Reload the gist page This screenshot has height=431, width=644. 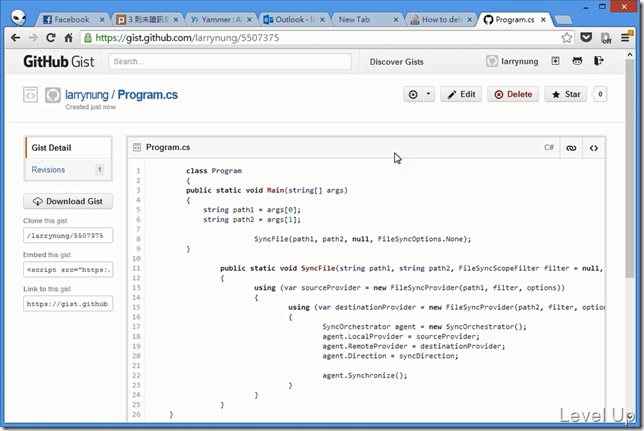coord(51,38)
